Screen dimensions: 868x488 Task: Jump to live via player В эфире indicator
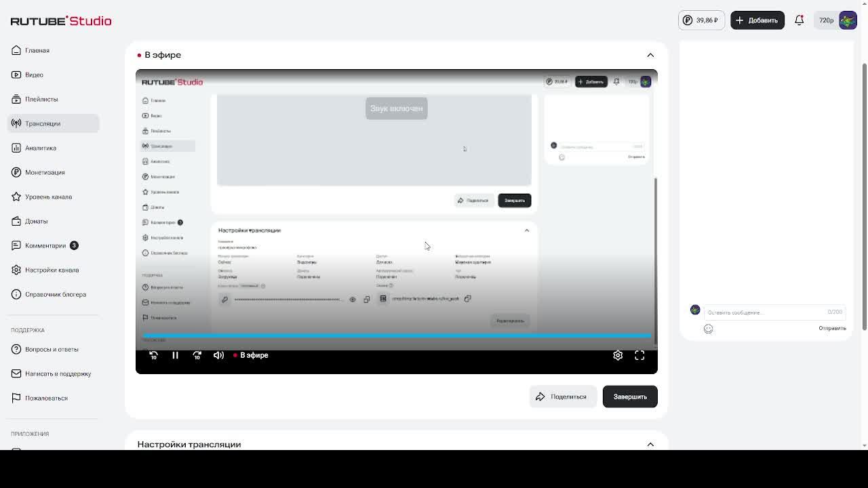click(251, 355)
